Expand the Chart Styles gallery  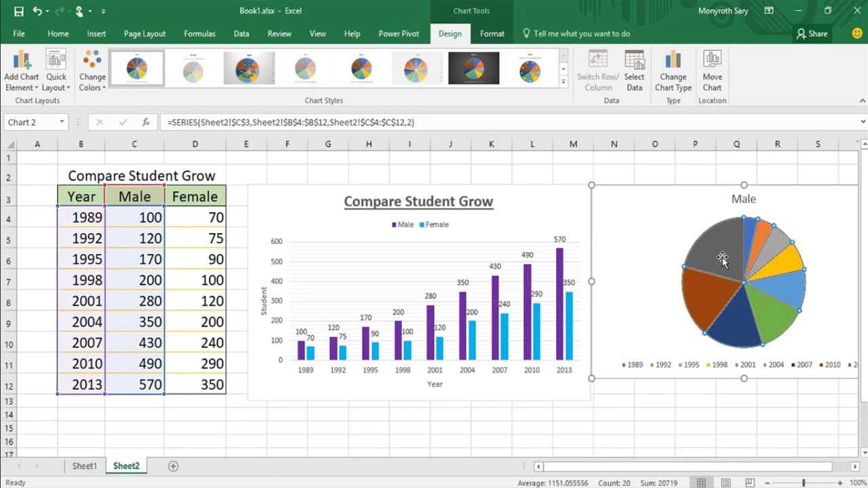coord(563,82)
